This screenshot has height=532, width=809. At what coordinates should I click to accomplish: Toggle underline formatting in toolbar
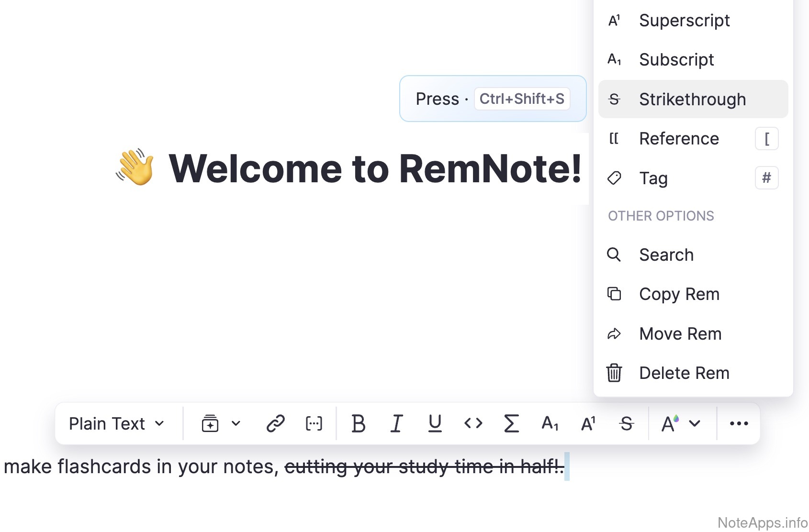coord(435,423)
